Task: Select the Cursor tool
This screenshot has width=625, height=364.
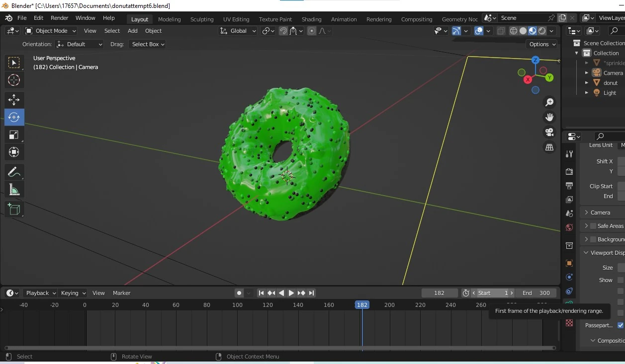Action: [x=14, y=80]
